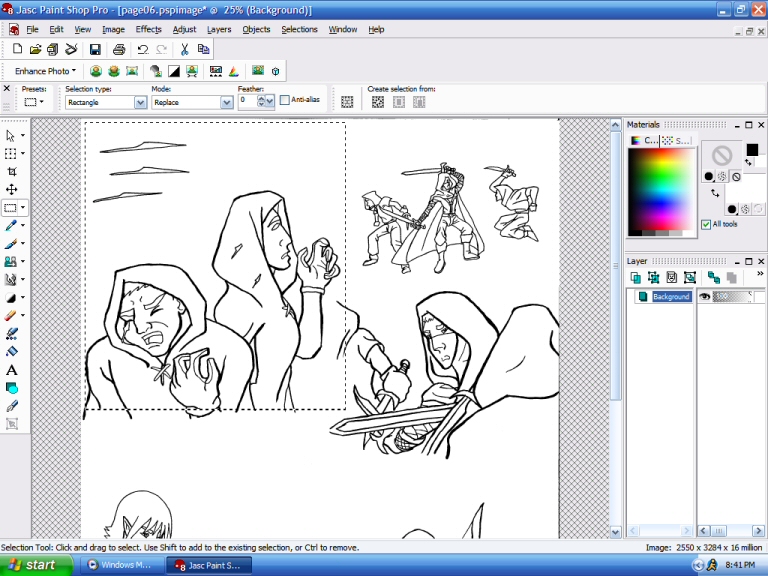Open the Selections menu
The image size is (768, 576).
299,30
